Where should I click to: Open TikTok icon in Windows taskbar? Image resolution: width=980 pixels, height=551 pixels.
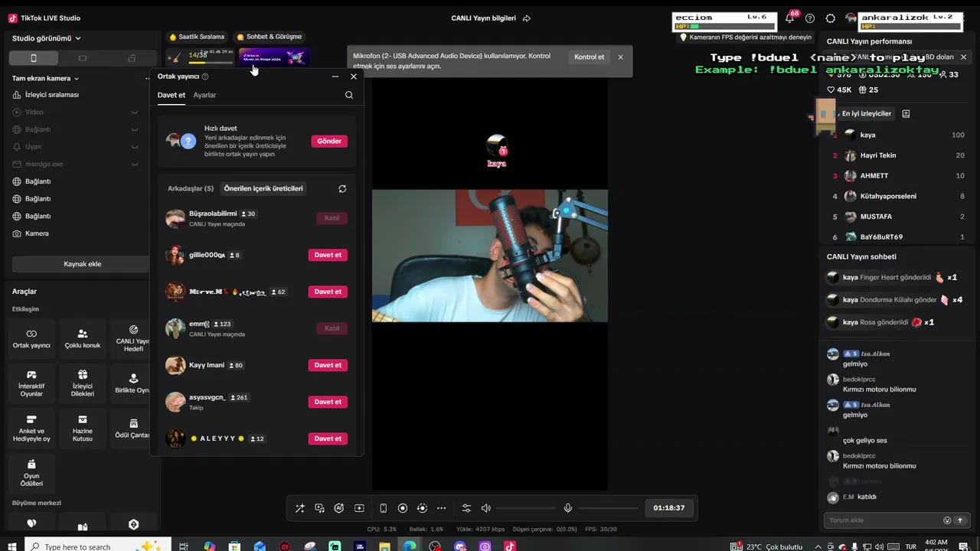[510, 546]
